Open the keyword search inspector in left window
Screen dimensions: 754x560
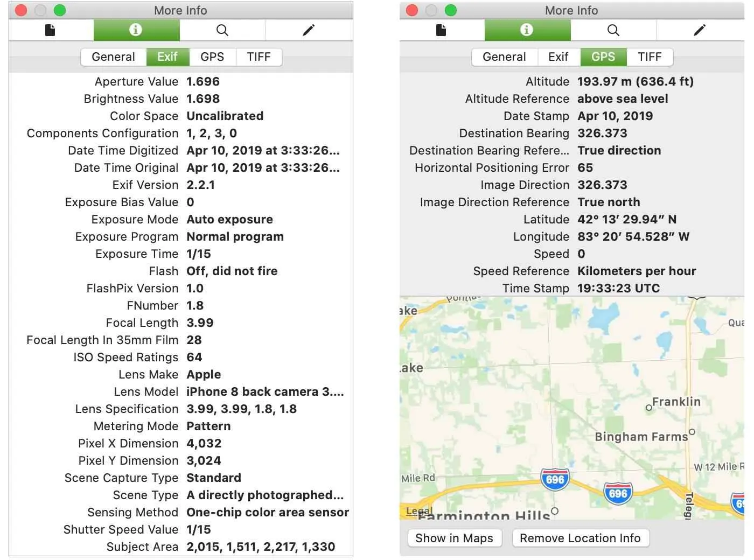(x=222, y=30)
